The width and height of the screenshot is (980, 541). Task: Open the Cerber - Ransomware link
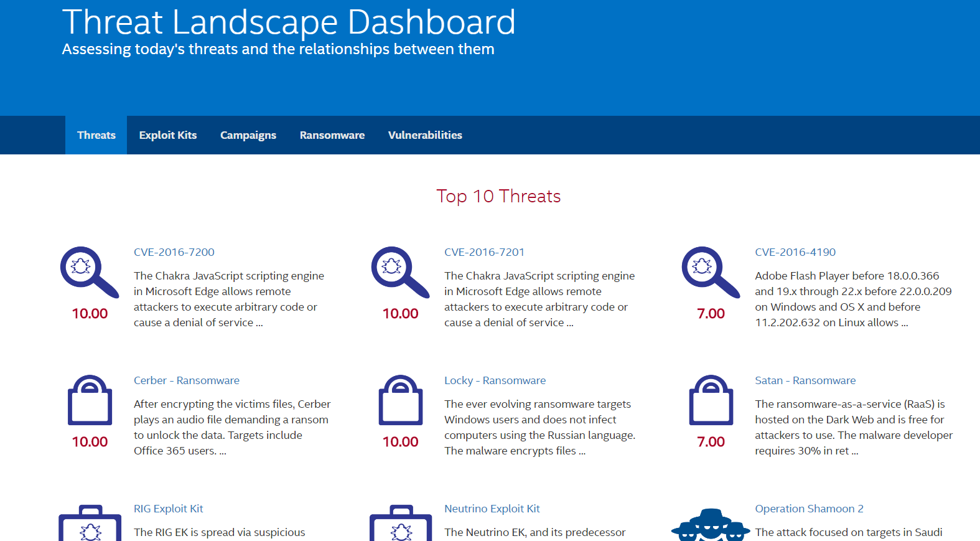(187, 380)
